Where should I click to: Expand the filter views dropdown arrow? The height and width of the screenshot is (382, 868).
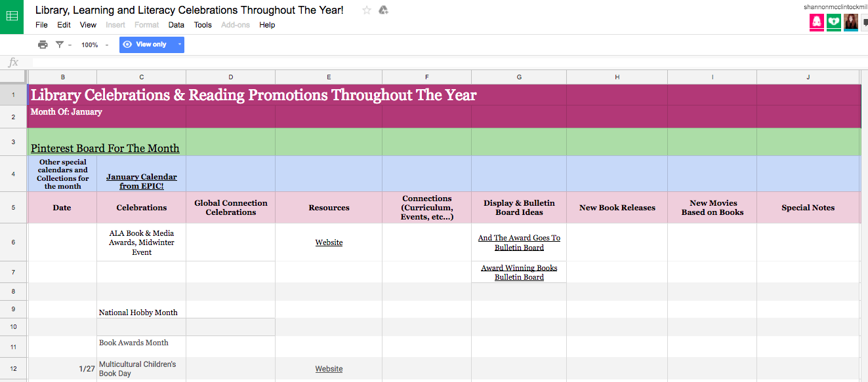pos(70,45)
